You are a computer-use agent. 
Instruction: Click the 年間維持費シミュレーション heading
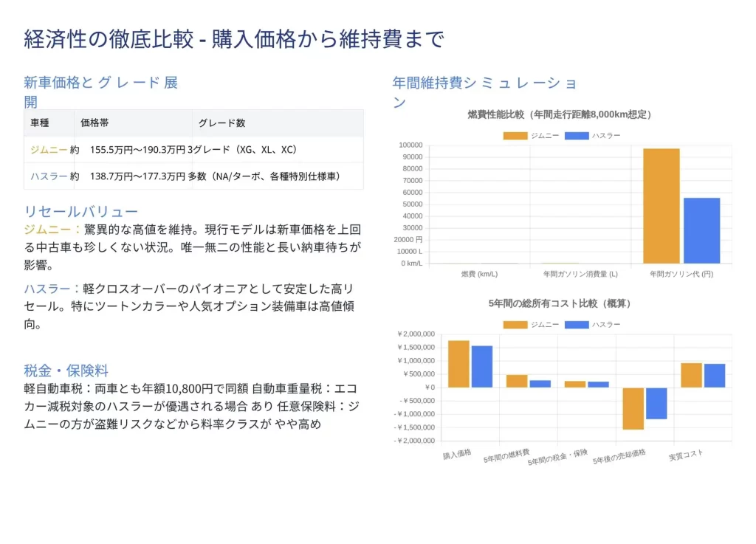pos(484,92)
